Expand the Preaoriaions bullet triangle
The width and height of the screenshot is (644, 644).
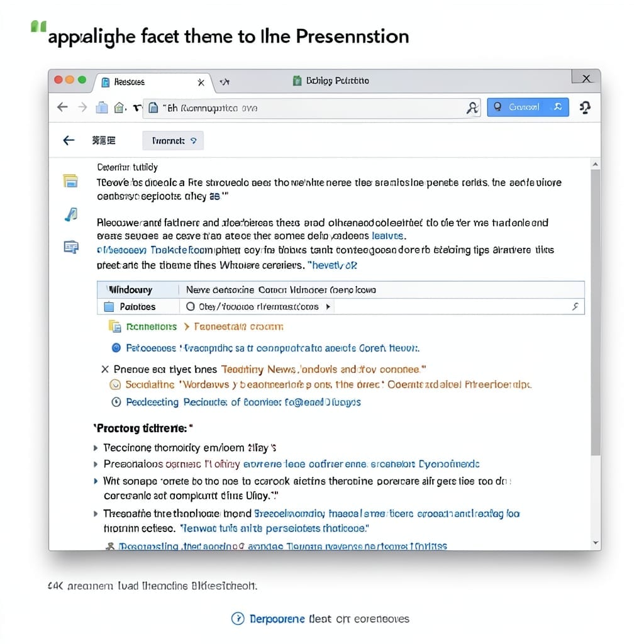point(96,464)
